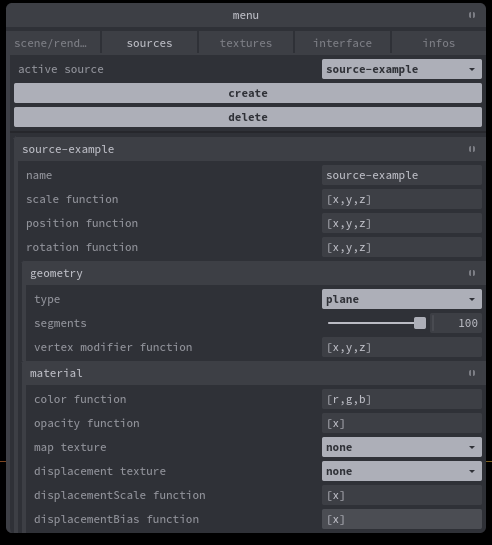This screenshot has height=545, width=492.
Task: Click the menu title bar text
Action: [x=246, y=15]
